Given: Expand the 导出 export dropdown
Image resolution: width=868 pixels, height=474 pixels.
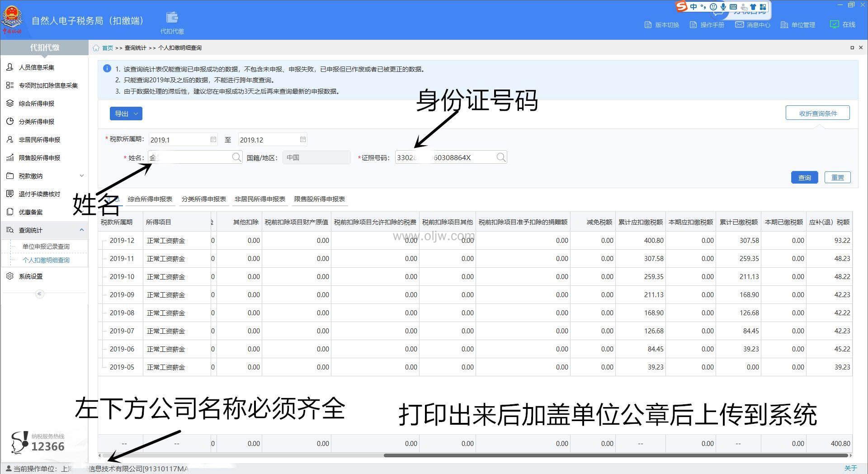Looking at the screenshot, I should point(126,114).
